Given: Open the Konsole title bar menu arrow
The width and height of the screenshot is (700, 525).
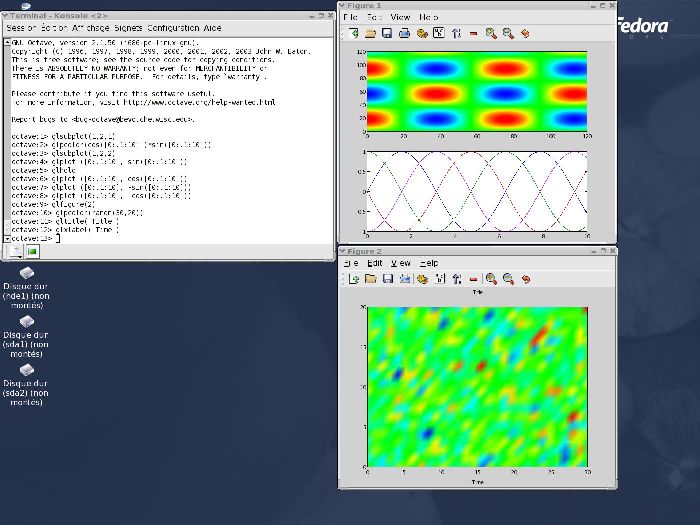Looking at the screenshot, I should click(x=7, y=14).
